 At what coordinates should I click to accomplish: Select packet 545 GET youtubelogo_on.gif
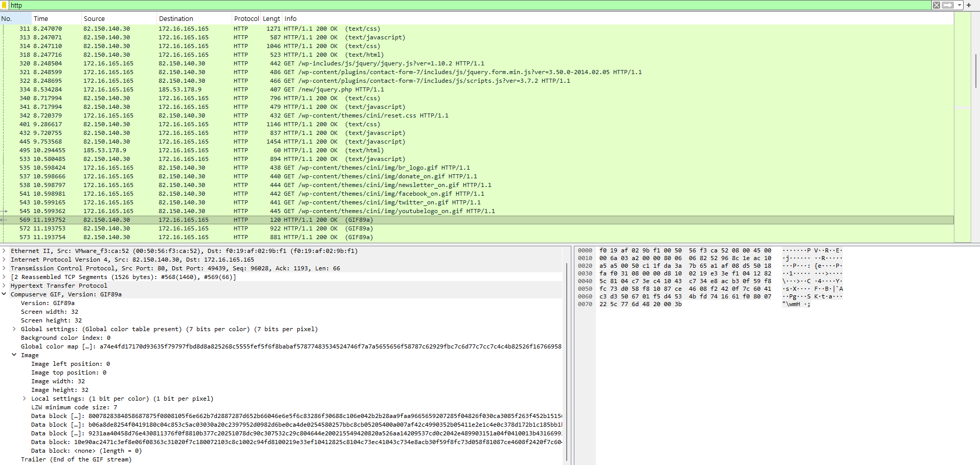[x=477, y=211]
